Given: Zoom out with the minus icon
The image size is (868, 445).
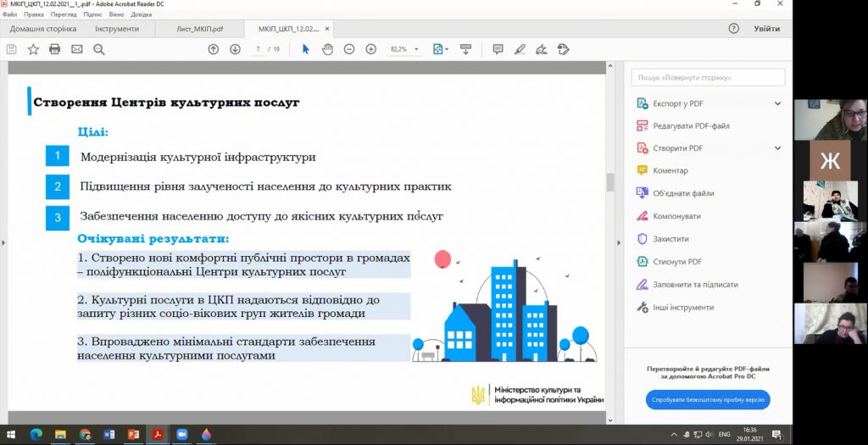Looking at the screenshot, I should coord(349,49).
